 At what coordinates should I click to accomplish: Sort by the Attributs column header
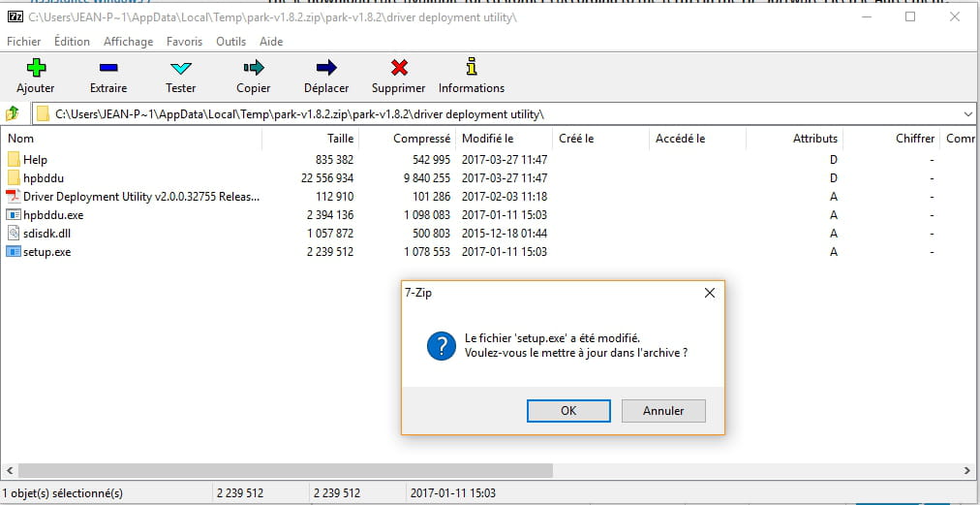coord(795,139)
